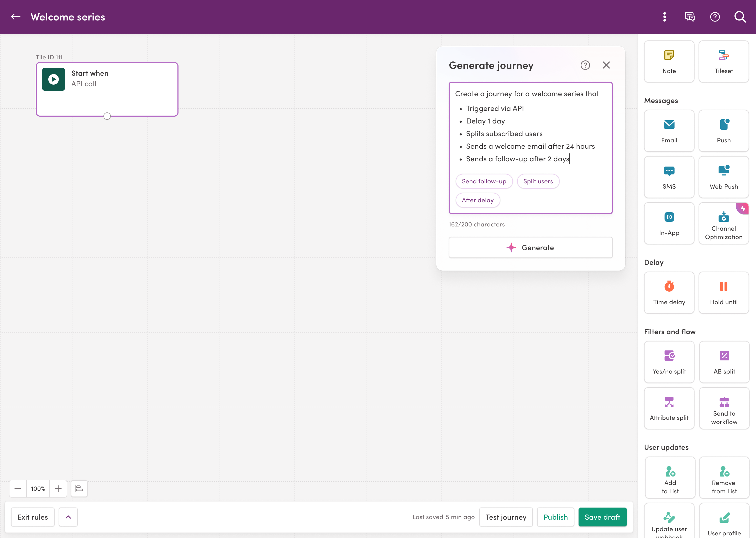Open the feedback chat icon in header

pyautogui.click(x=690, y=17)
